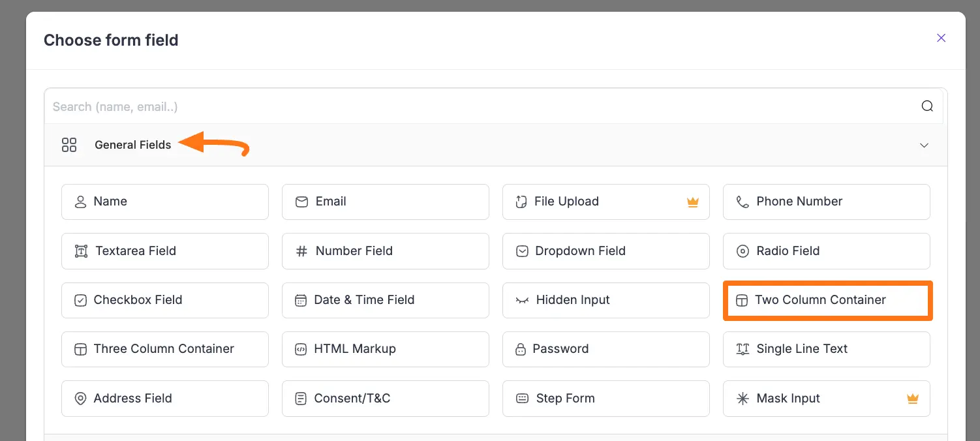This screenshot has height=441, width=980.
Task: Choose the Three Column Container field
Action: (164, 349)
